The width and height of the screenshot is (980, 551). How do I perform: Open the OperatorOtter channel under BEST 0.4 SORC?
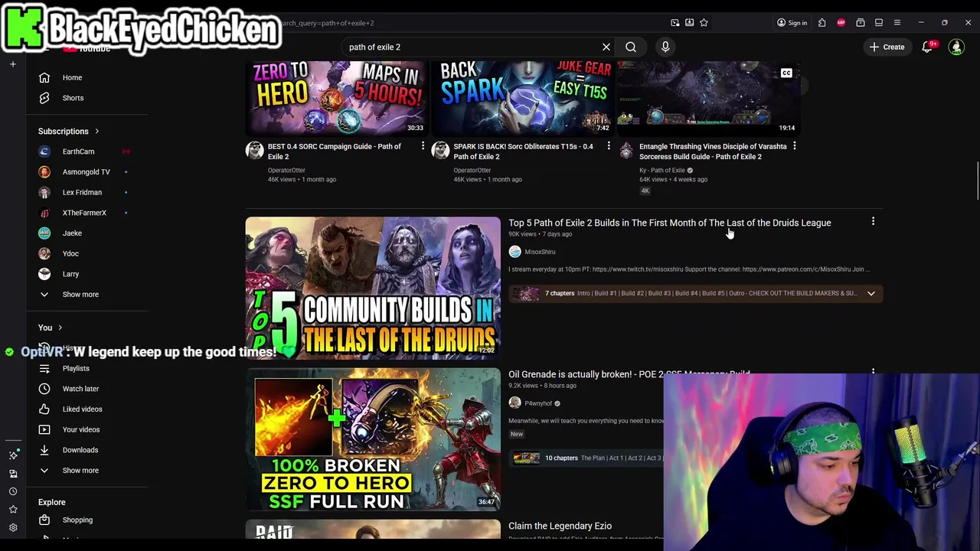point(286,170)
